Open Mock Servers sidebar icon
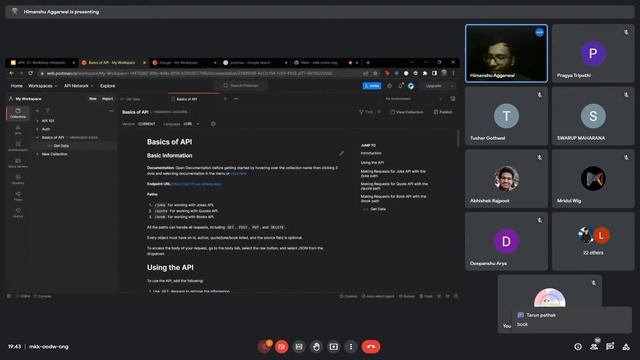Image resolution: width=640 pixels, height=360 pixels. [x=18, y=163]
